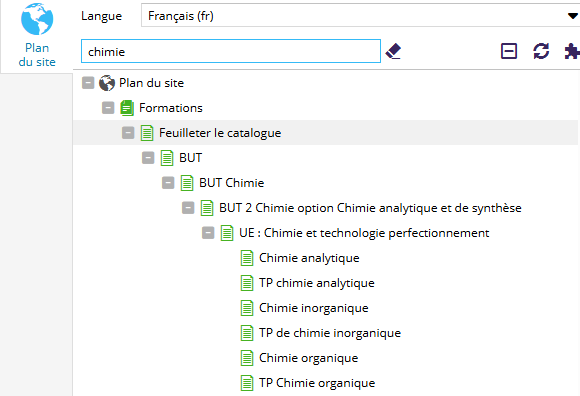Collapse the BUT Chimie branch
Viewport: 580px width, 396px height.
pyautogui.click(x=168, y=183)
